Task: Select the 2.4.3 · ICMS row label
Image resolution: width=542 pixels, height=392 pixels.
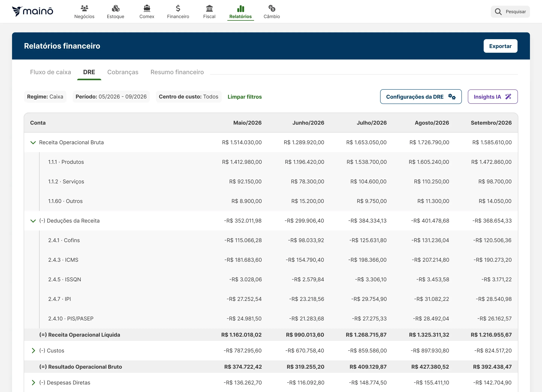Action: (63, 260)
